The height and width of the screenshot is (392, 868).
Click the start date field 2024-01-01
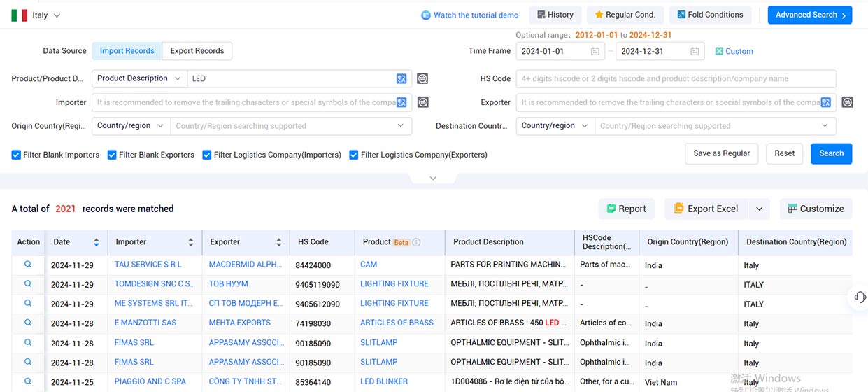coord(560,51)
